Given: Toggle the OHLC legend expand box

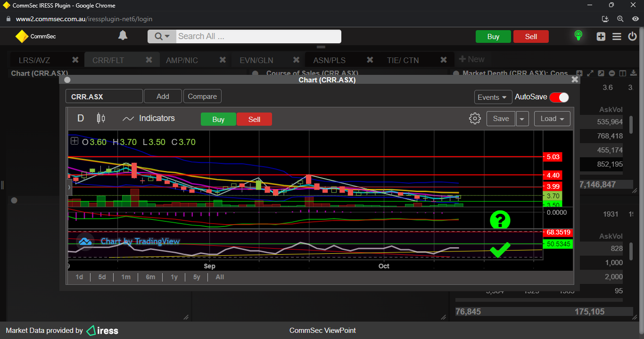Looking at the screenshot, I should pyautogui.click(x=74, y=141).
